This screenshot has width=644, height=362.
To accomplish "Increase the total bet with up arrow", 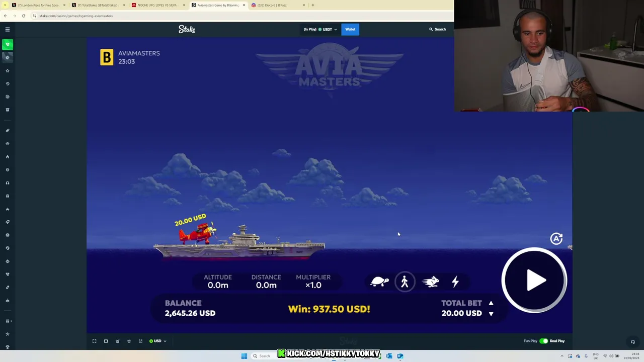I will click(491, 303).
